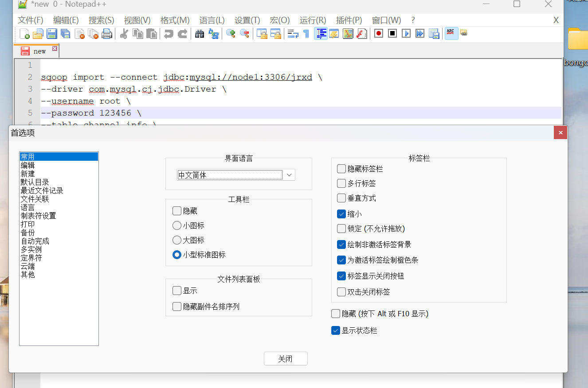
Task: Click the Close All documents toolbar icon
Action: tap(93, 34)
